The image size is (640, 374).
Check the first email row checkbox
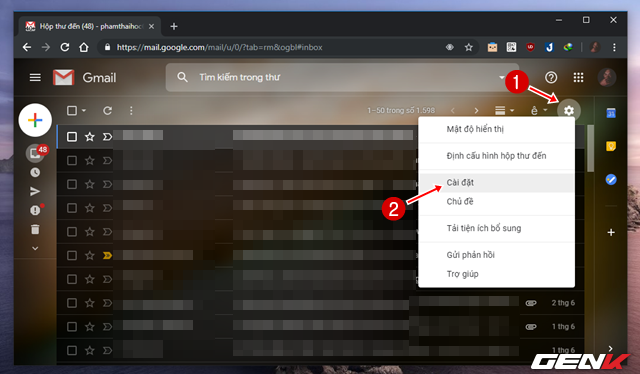tap(72, 137)
